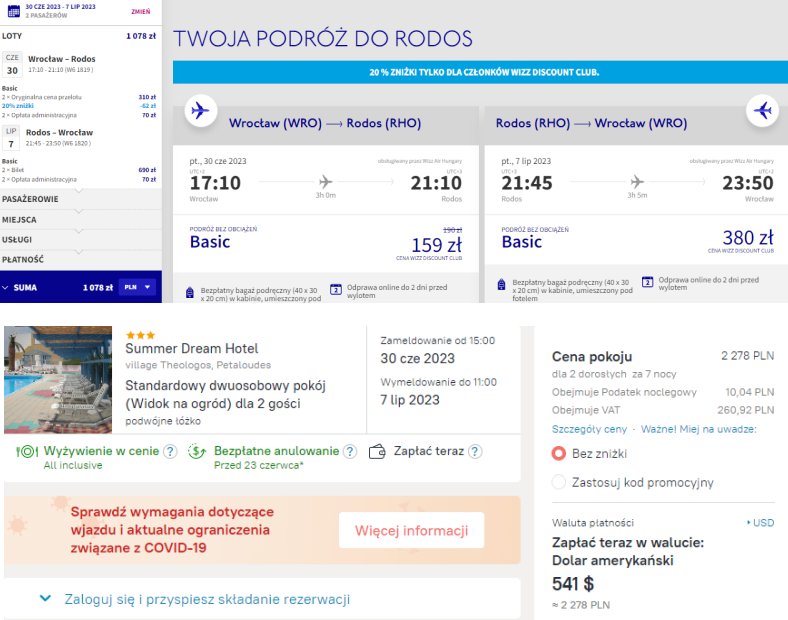788x620 pixels.
Task: Click the small plane icon between 17:10 and 21:10
Action: click(x=326, y=181)
